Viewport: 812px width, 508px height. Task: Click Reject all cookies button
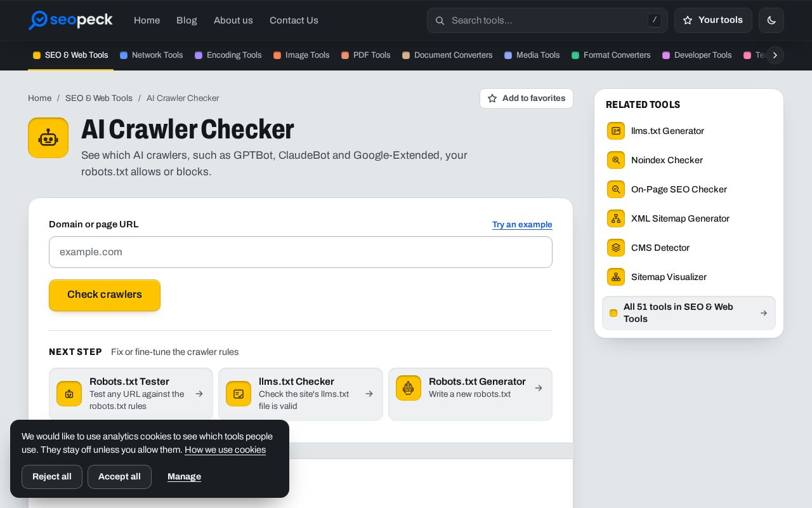tap(52, 477)
